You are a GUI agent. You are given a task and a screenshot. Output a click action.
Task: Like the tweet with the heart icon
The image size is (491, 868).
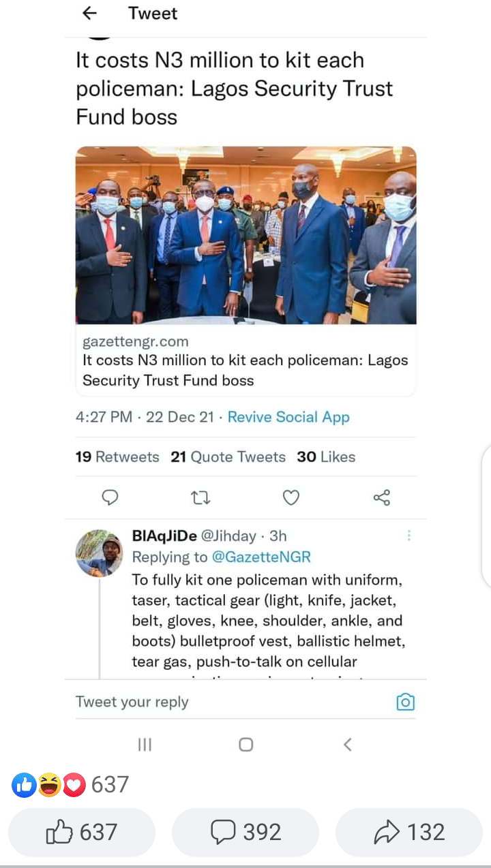[x=291, y=498]
